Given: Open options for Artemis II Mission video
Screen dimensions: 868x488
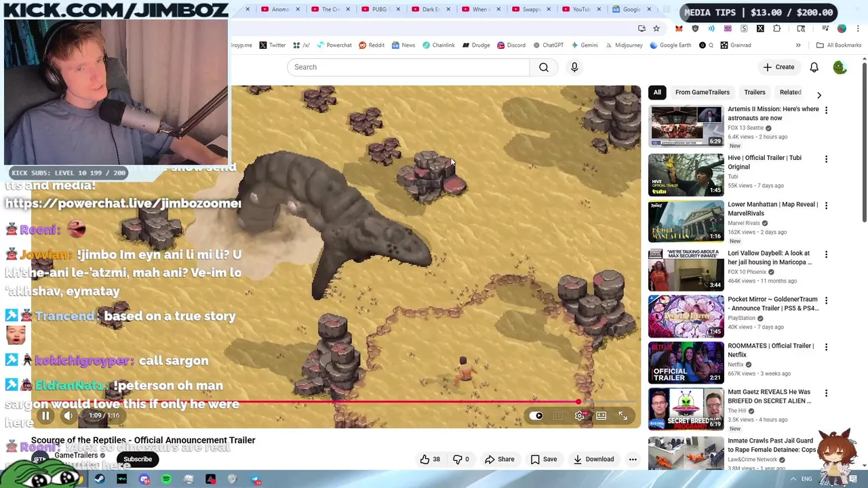Looking at the screenshot, I should pos(826,110).
